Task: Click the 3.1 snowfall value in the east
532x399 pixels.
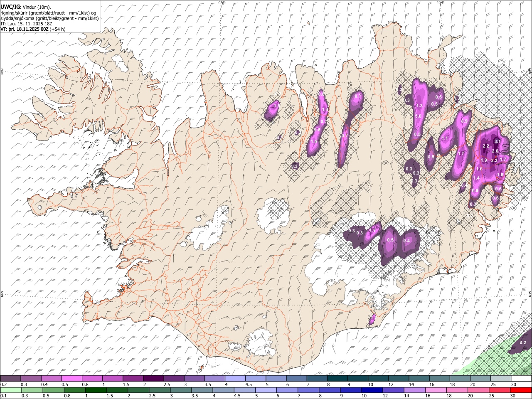Action: [497, 142]
